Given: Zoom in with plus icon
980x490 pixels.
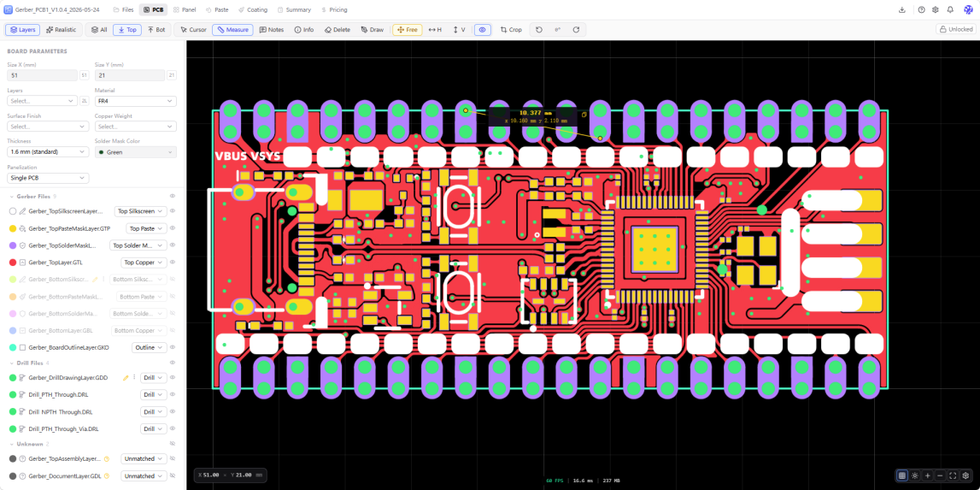Looking at the screenshot, I should pos(928,475).
